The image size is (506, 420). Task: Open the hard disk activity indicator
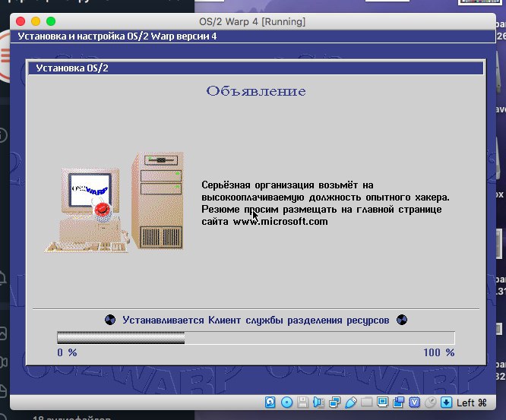click(x=270, y=403)
